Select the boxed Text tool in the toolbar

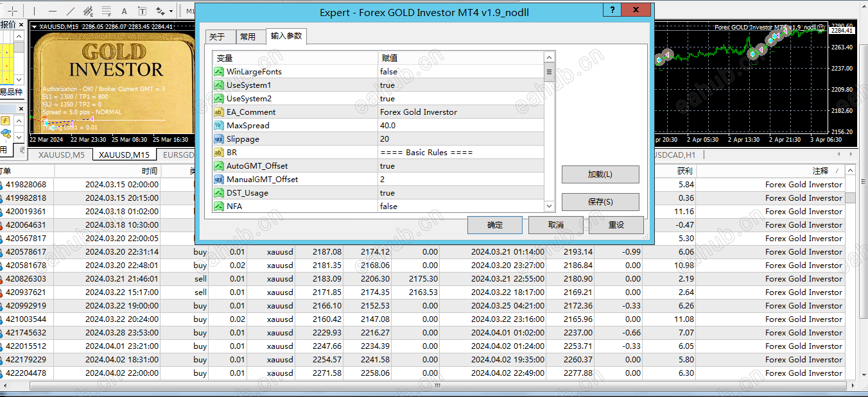(x=143, y=11)
